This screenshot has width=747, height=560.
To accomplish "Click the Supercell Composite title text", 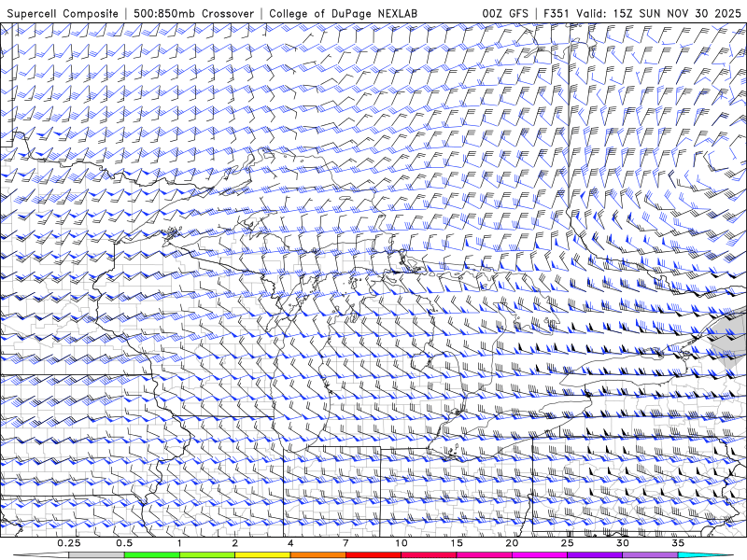I will [x=63, y=13].
